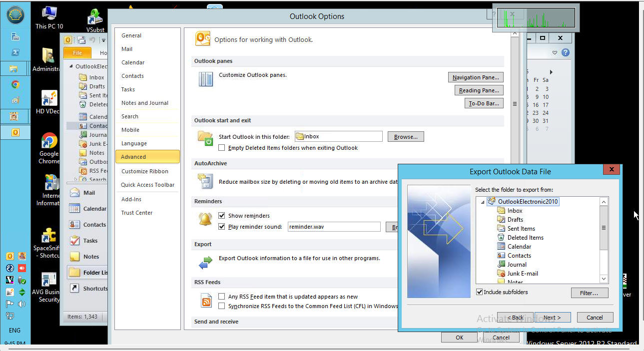Click the Outlook icon in the taskbar

pyautogui.click(x=15, y=132)
